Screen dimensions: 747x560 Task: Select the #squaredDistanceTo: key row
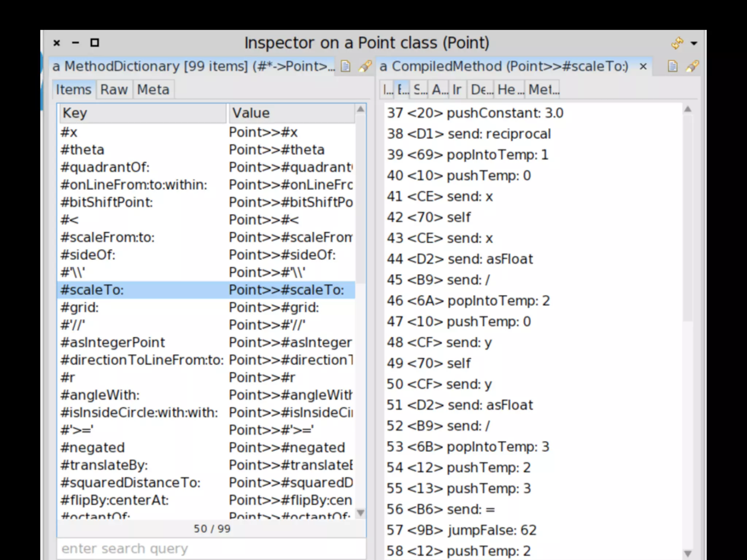(206, 482)
